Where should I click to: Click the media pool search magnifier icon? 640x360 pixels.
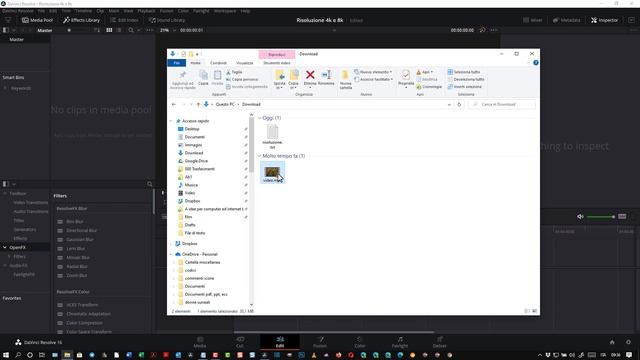tap(131, 30)
